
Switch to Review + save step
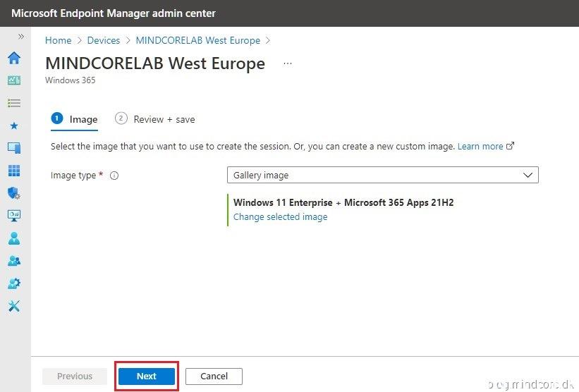click(x=155, y=119)
